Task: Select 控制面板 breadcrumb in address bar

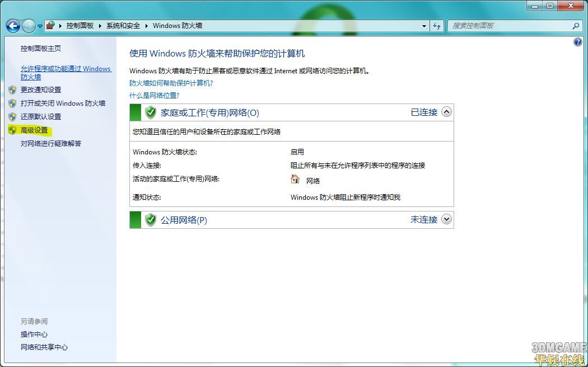Action: pos(80,26)
